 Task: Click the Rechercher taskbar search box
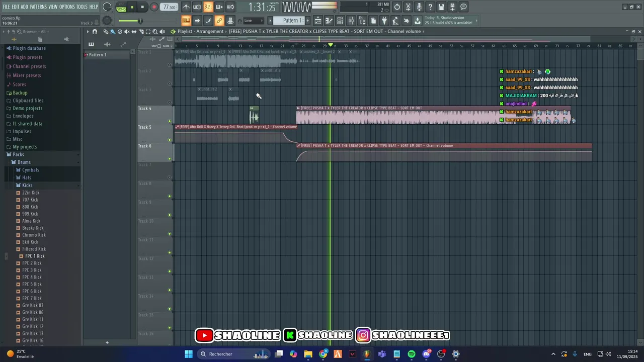coord(234,354)
